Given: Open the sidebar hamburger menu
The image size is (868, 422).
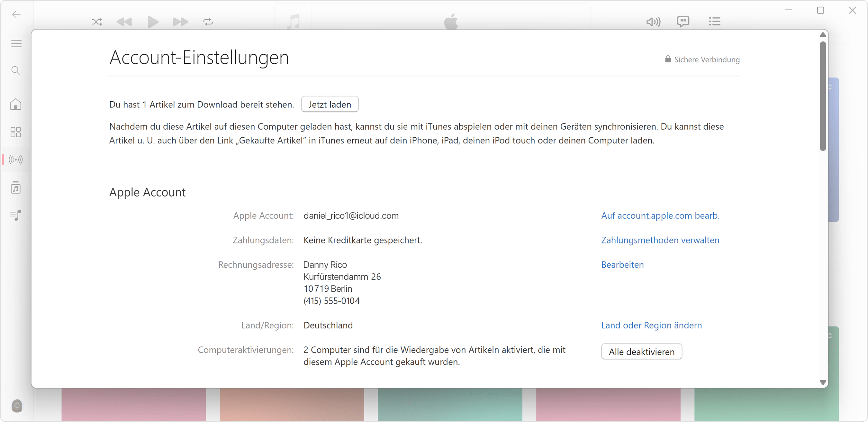Looking at the screenshot, I should point(16,43).
